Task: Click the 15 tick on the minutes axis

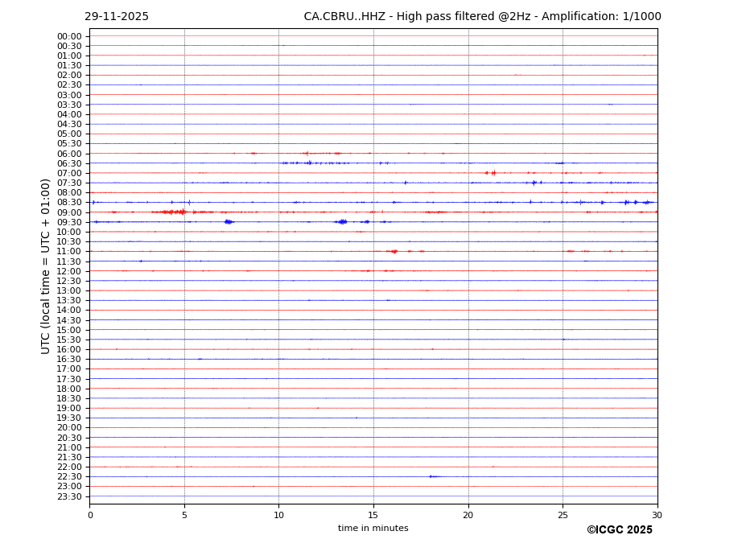Action: (x=373, y=515)
